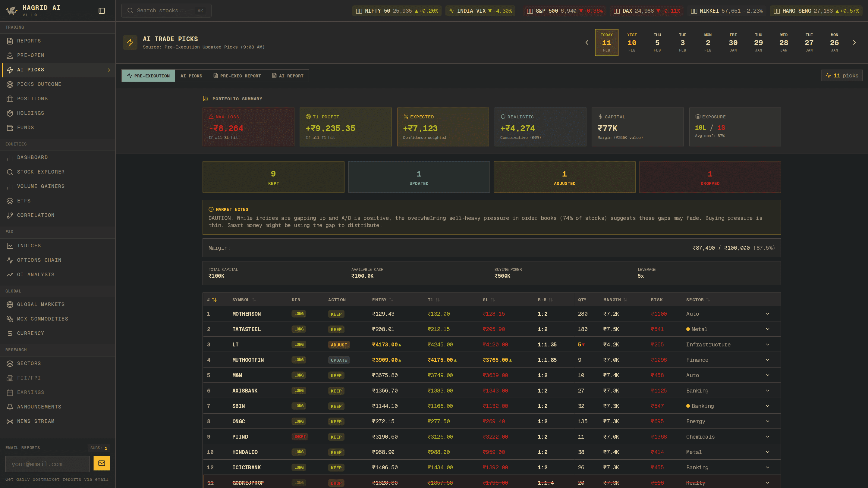Screen dimensions: 868x488
Task: Go to next dates with right arrow
Action: [x=854, y=42]
